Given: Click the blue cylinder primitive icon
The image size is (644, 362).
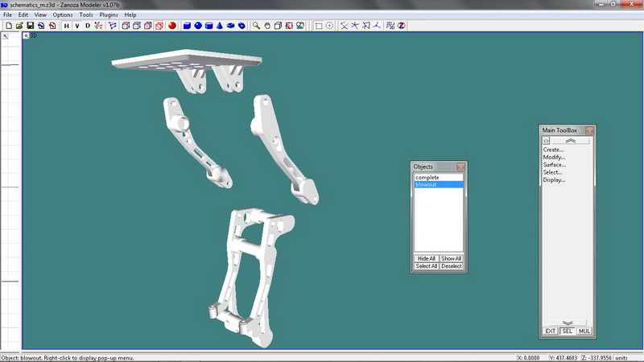Looking at the screenshot, I should tap(208, 26).
